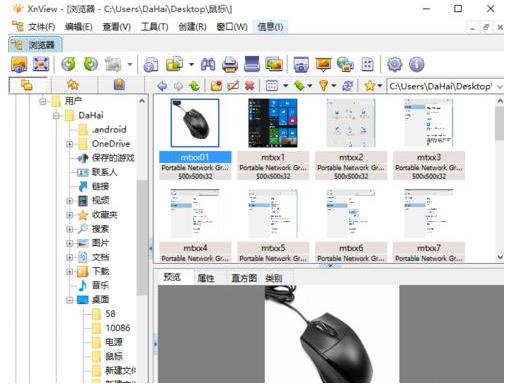Rotate image clockwise icon
This screenshot has width=508, height=384.
pos(90,64)
